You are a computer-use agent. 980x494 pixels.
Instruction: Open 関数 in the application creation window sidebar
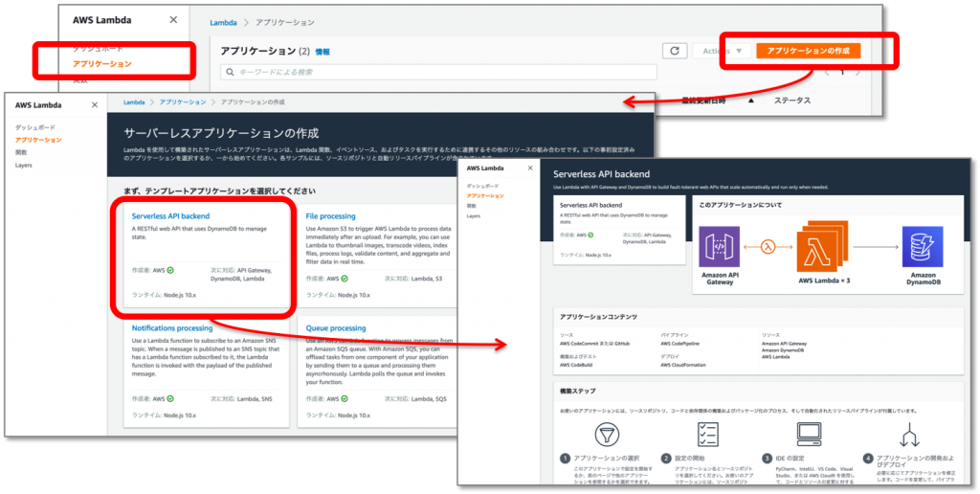click(21, 152)
